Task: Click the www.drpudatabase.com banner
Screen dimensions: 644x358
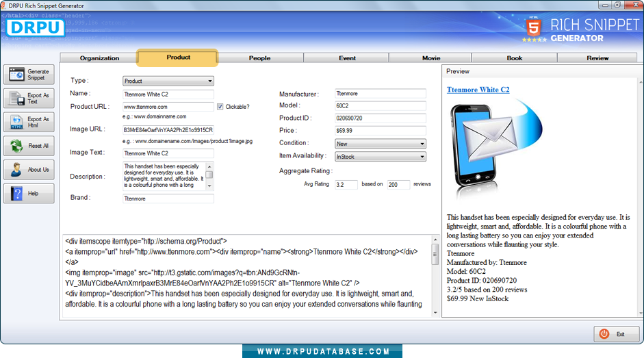Action: coord(322,351)
